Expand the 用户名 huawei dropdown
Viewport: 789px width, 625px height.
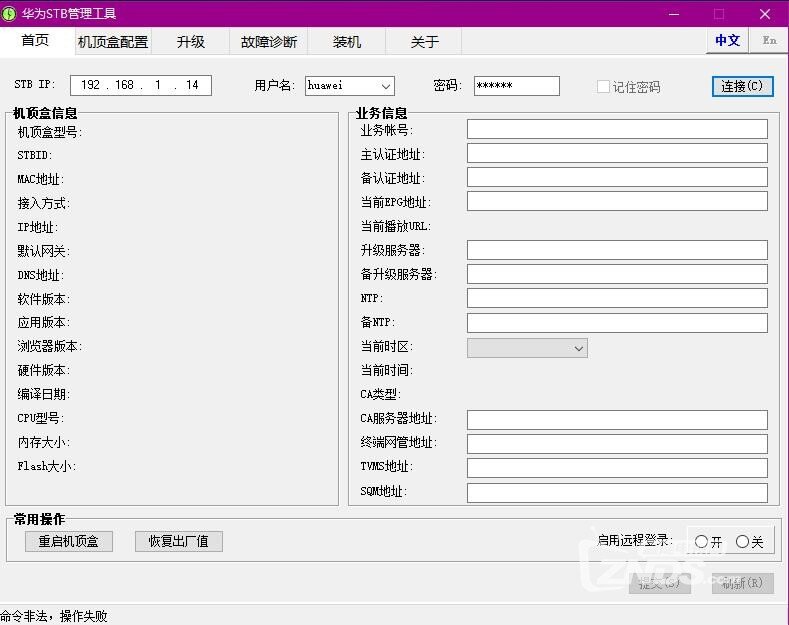[386, 86]
